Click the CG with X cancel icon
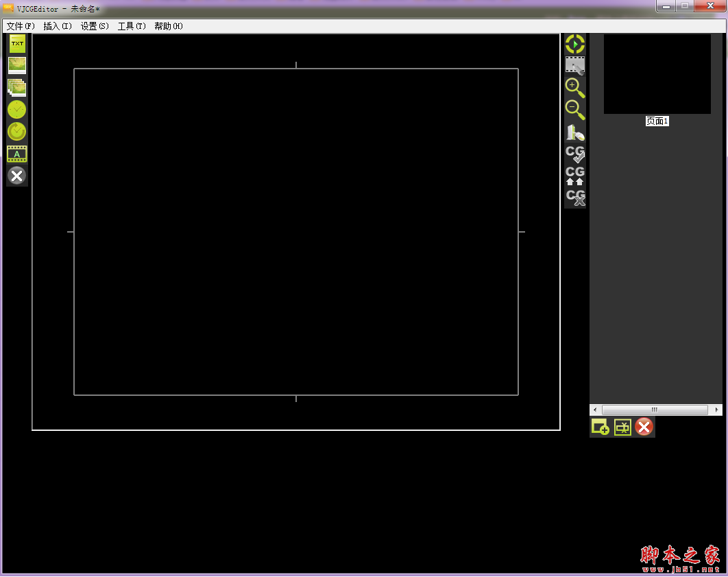Viewport: 728px width, 577px height. point(575,198)
